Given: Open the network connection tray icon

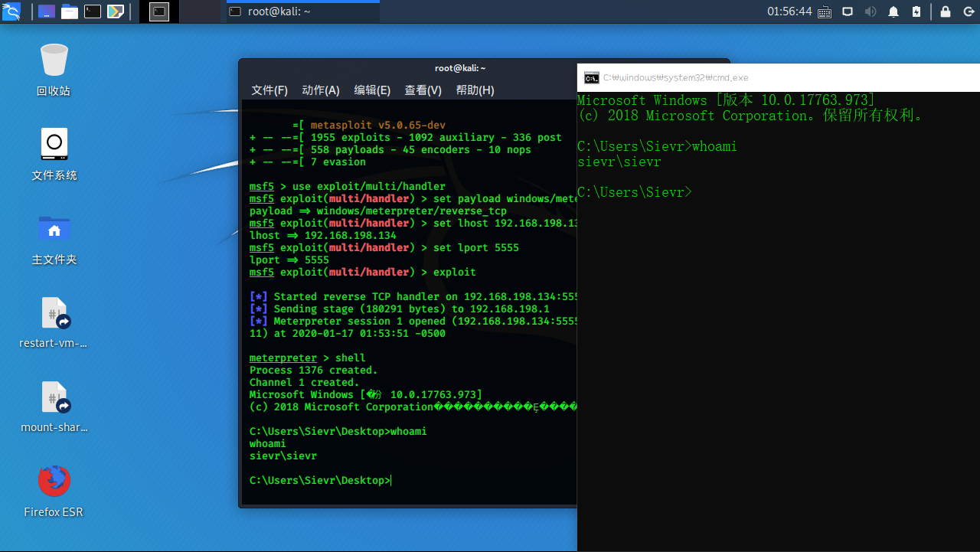Looking at the screenshot, I should click(x=848, y=11).
